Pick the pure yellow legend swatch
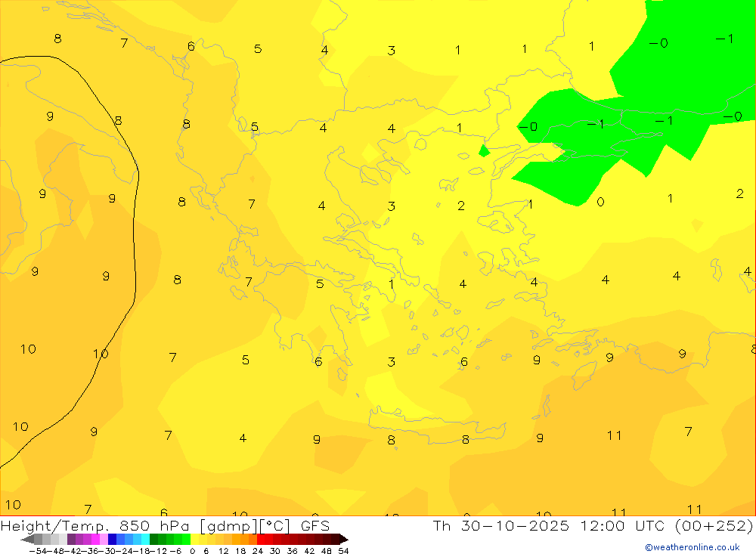The width and height of the screenshot is (756, 554). 194,539
